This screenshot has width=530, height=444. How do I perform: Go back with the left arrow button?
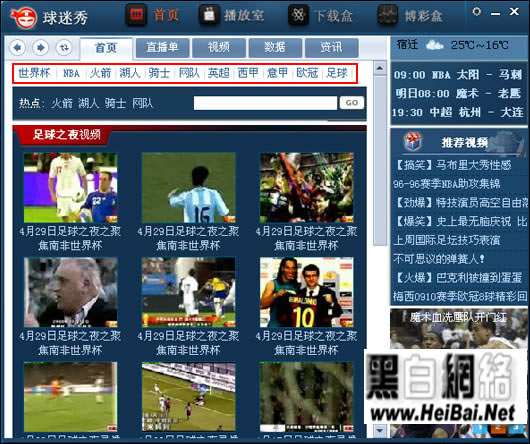17,47
